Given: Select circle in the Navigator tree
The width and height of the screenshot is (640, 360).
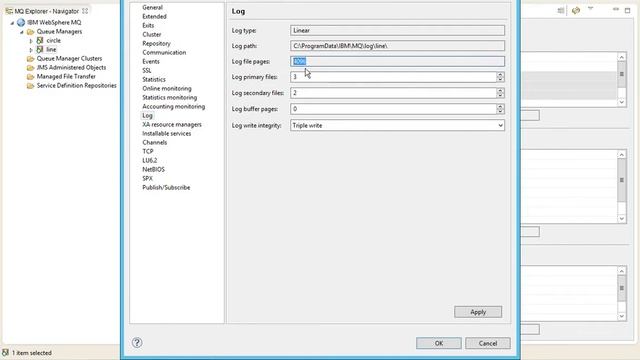Looking at the screenshot, I should [53, 40].
